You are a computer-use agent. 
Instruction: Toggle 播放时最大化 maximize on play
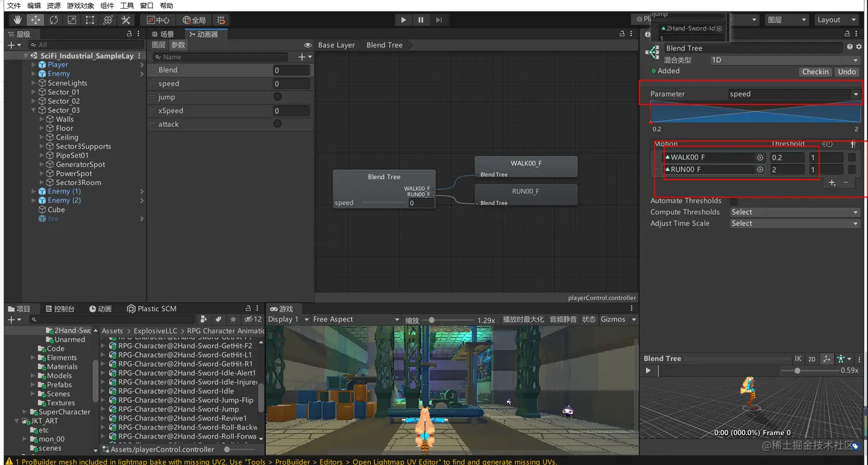pyautogui.click(x=523, y=320)
